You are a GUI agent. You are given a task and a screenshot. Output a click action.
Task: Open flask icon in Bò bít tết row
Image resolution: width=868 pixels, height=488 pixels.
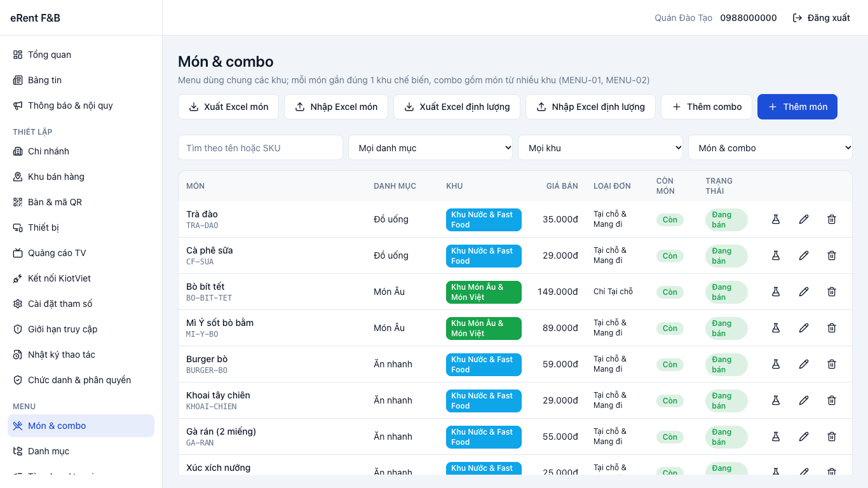point(776,292)
